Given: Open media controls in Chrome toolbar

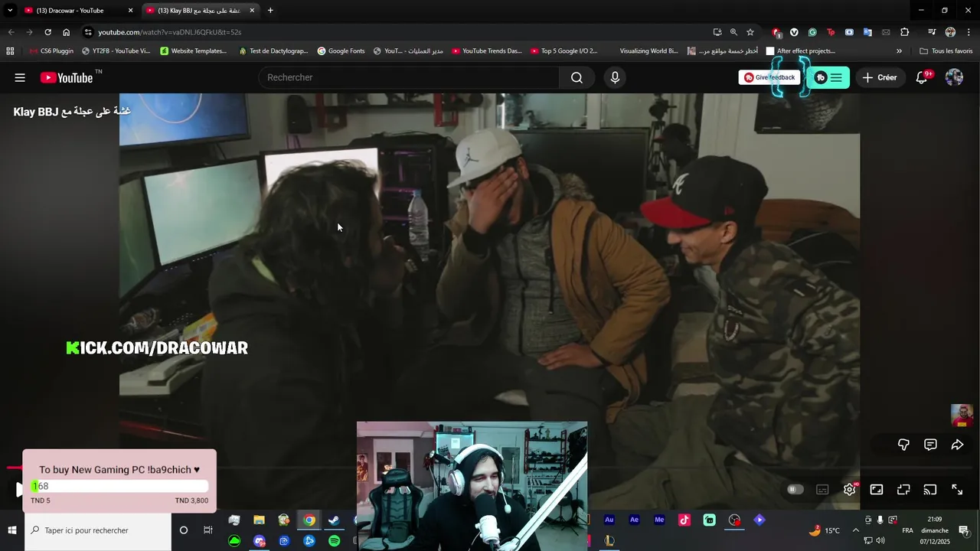Looking at the screenshot, I should tap(932, 32).
